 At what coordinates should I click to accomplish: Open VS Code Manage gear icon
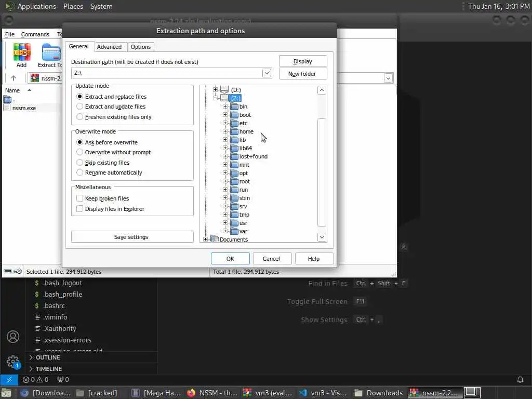[x=13, y=362]
